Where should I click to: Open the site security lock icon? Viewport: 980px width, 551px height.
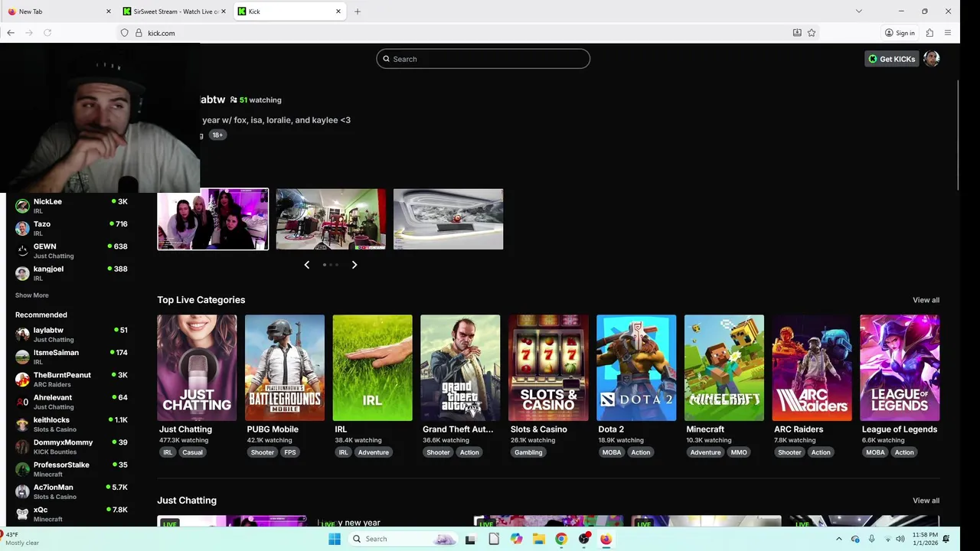(139, 33)
